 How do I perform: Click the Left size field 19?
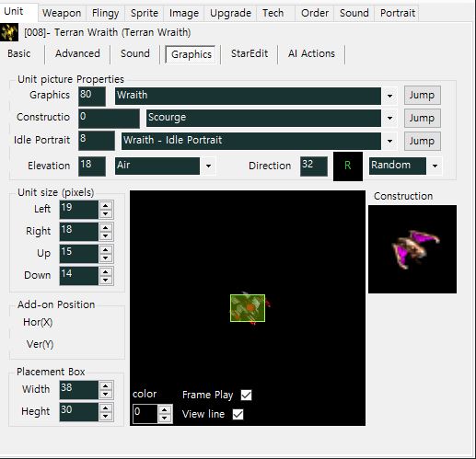(79, 210)
